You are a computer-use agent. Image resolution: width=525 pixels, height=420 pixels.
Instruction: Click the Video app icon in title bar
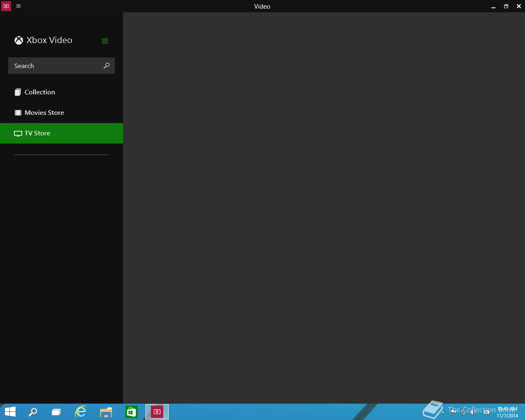[6, 6]
